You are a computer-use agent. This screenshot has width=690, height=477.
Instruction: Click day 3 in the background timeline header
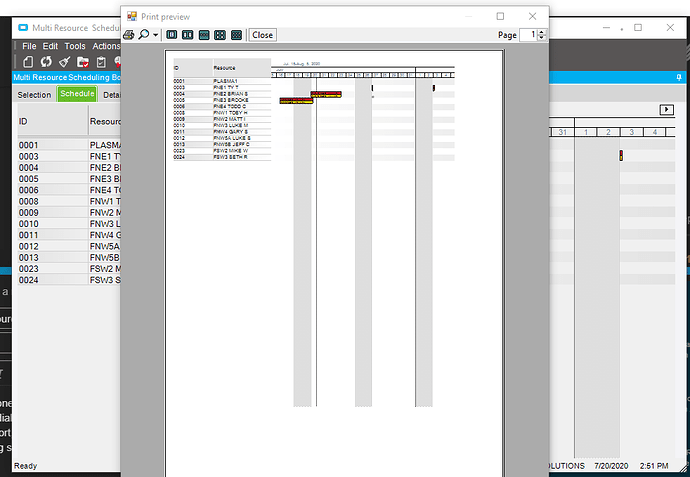[631, 132]
